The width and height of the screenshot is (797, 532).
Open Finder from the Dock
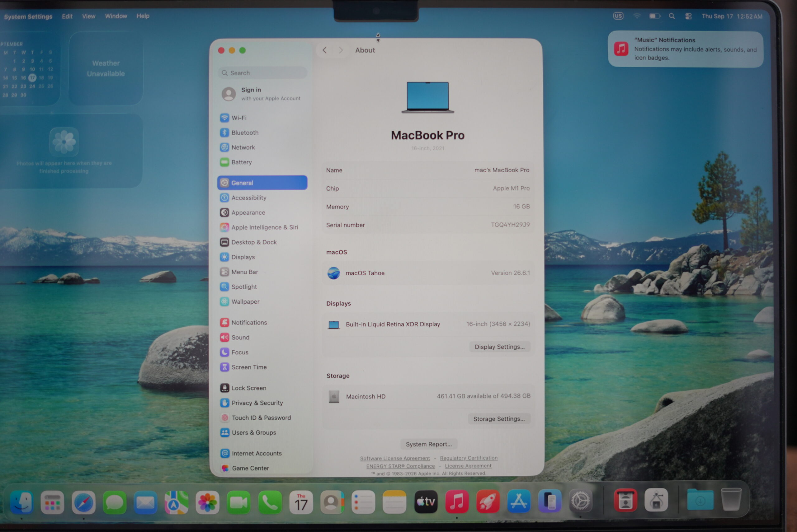tap(21, 502)
